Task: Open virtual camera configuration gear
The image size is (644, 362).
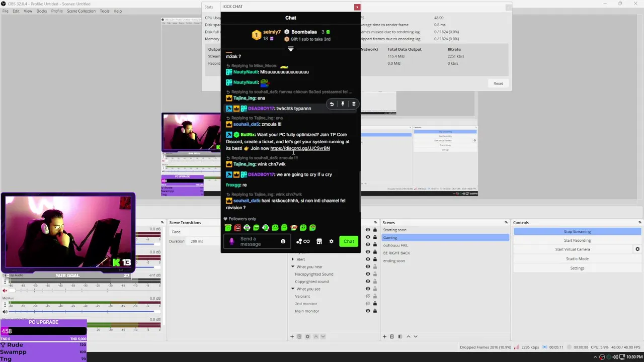Action: pos(637,249)
